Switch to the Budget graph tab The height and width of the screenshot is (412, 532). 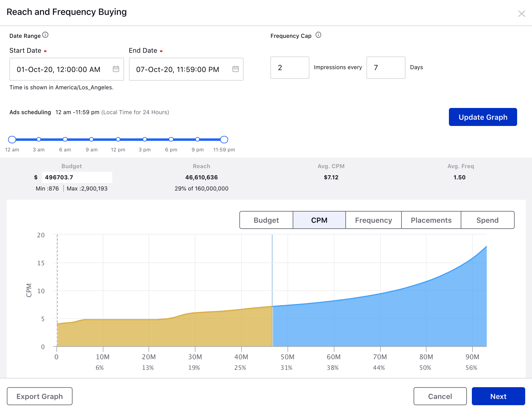(x=266, y=220)
